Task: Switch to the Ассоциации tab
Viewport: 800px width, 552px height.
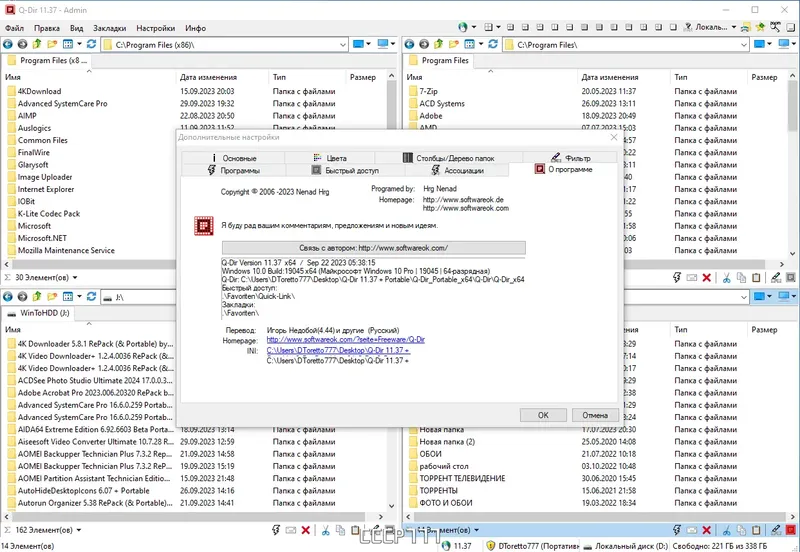Action: 457,170
